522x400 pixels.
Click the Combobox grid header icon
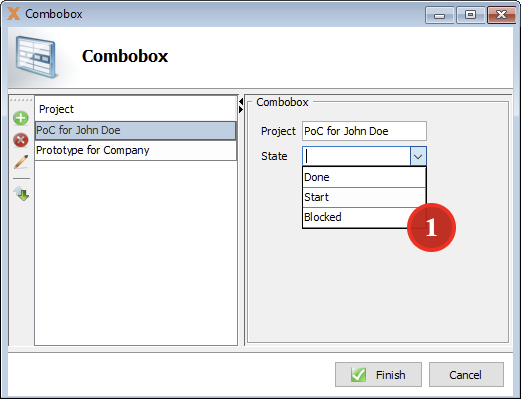(x=36, y=57)
